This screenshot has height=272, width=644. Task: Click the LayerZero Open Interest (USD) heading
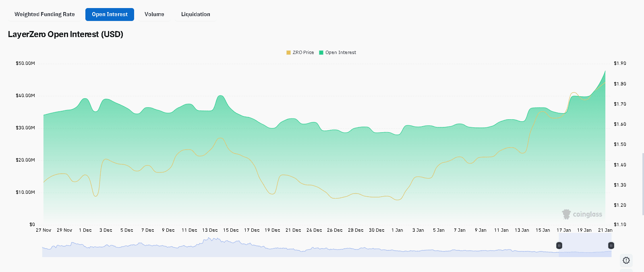66,34
